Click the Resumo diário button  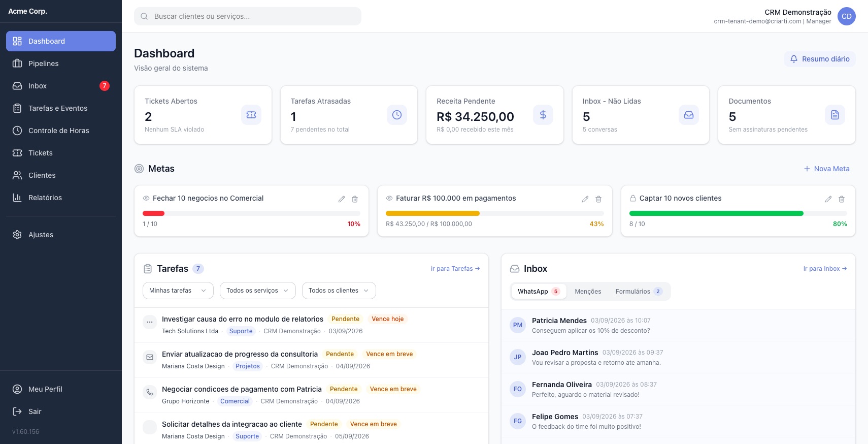click(820, 59)
